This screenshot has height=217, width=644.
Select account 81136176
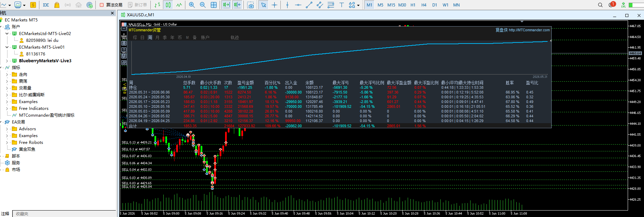click(x=32, y=54)
